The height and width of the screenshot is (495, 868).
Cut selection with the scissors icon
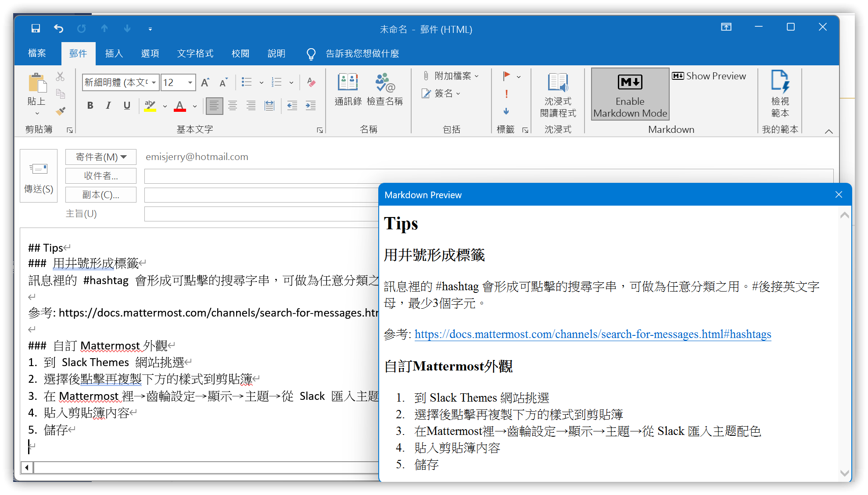60,77
